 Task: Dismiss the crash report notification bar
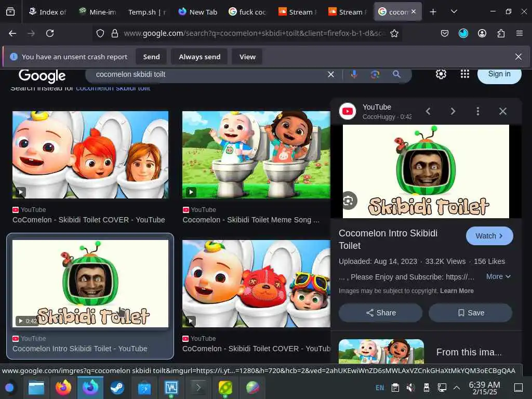pyautogui.click(x=518, y=57)
